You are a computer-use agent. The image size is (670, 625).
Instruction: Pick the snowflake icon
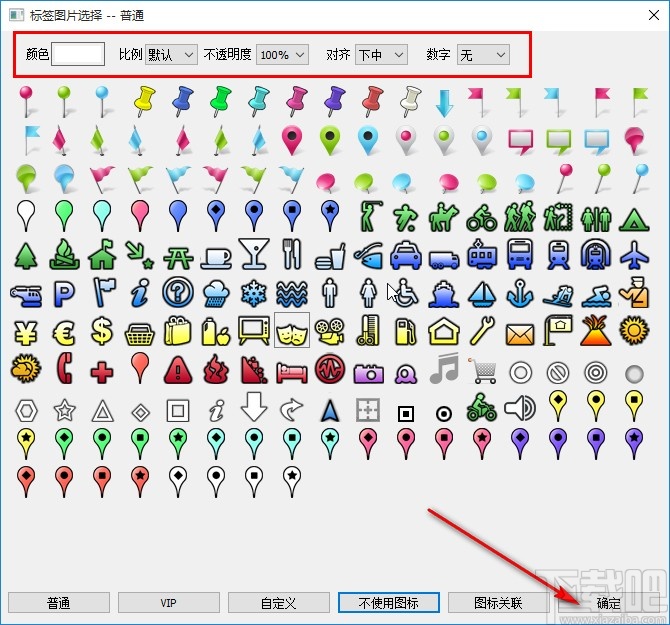254,294
